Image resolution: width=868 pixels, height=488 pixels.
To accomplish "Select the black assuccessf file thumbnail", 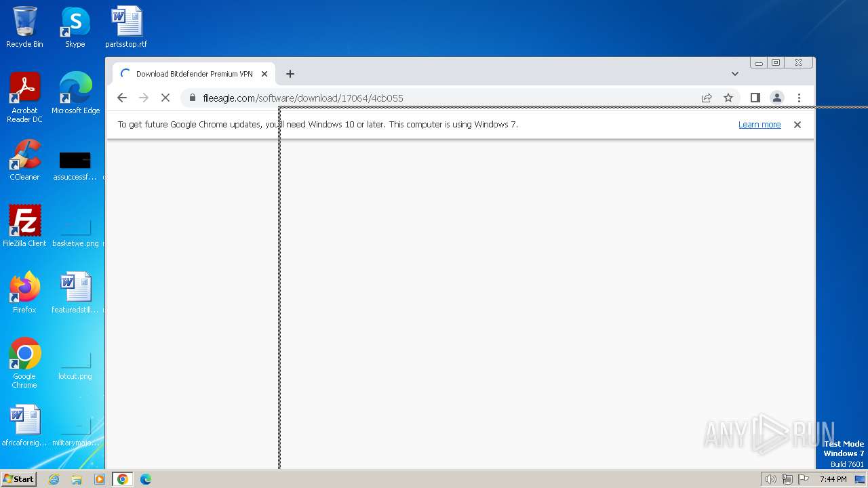I will (75, 161).
